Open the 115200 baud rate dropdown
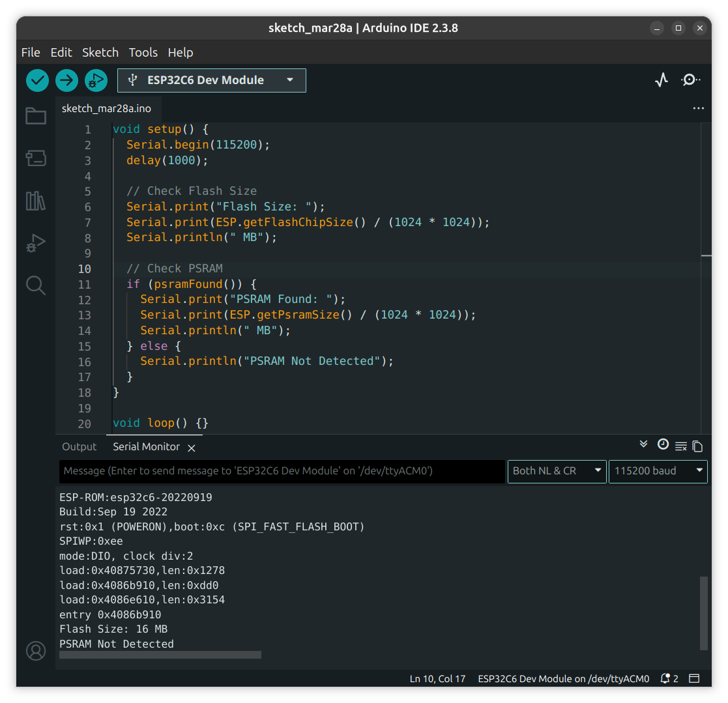 point(658,470)
